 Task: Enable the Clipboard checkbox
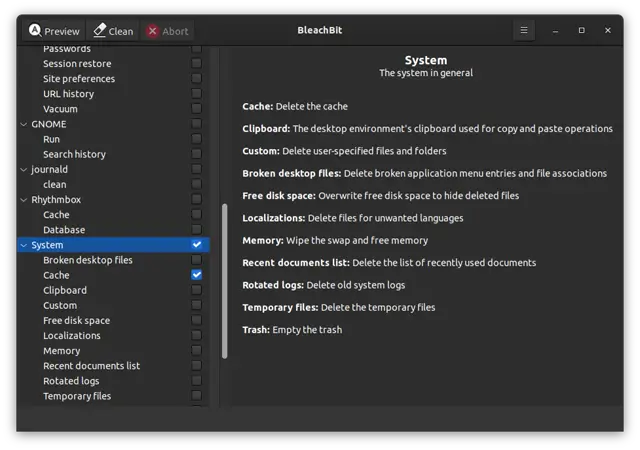coord(197,290)
